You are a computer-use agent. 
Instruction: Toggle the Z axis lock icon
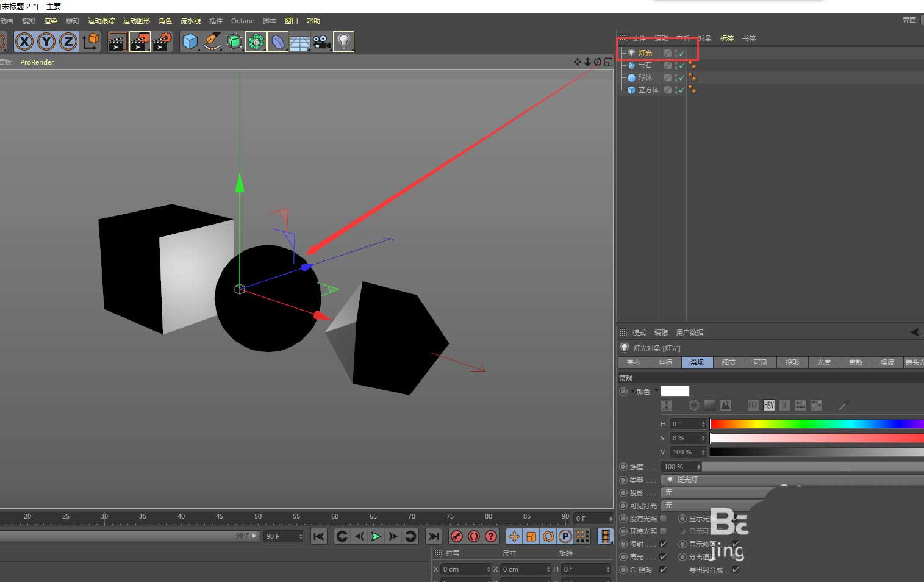68,41
